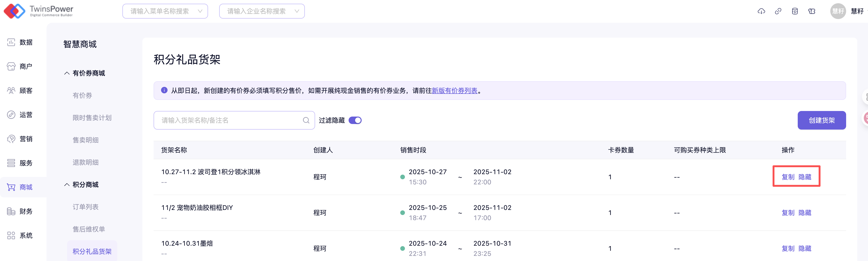The width and height of the screenshot is (868, 261).
Task: Select the 限时售卖计划 menu item
Action: click(x=92, y=118)
